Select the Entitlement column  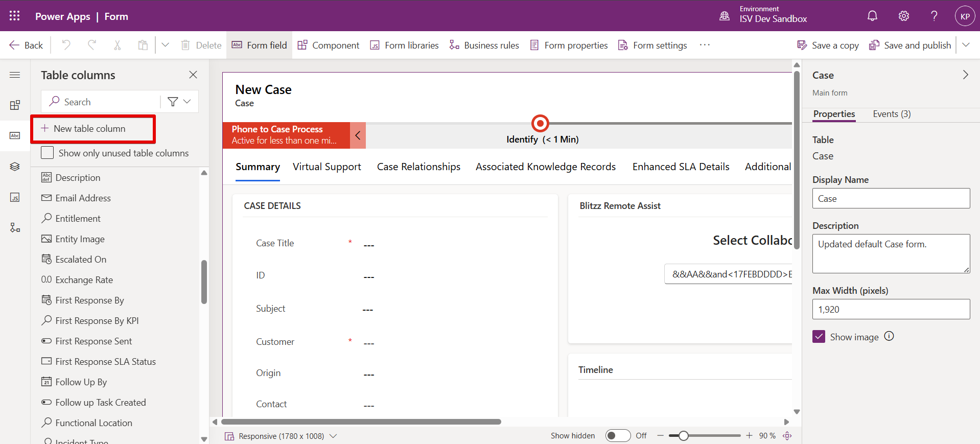(x=71, y=218)
